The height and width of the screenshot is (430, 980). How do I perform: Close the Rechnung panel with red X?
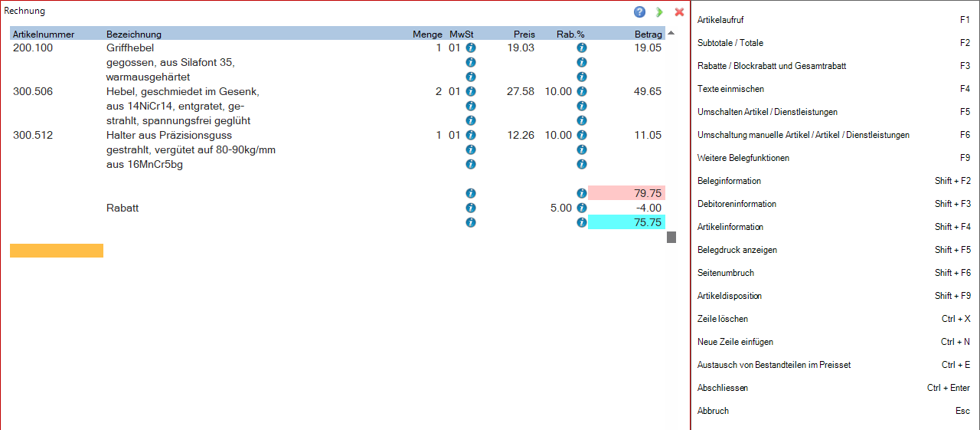(x=679, y=11)
